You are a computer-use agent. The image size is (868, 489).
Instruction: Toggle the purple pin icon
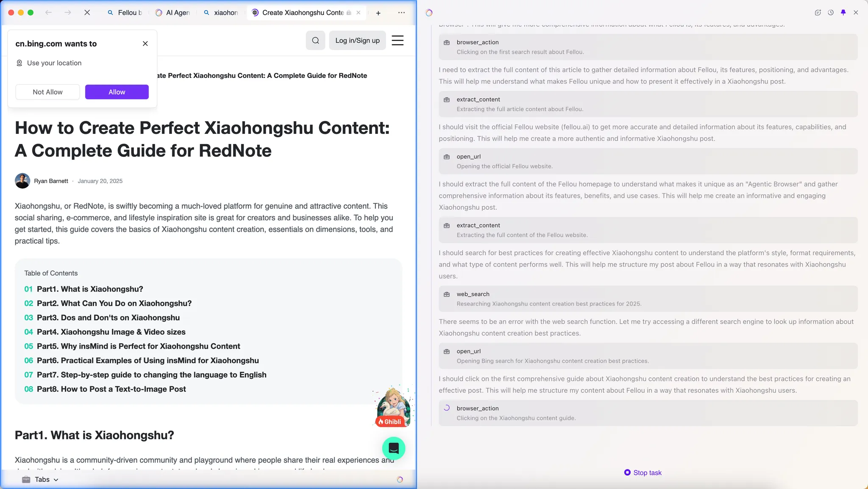coord(843,13)
